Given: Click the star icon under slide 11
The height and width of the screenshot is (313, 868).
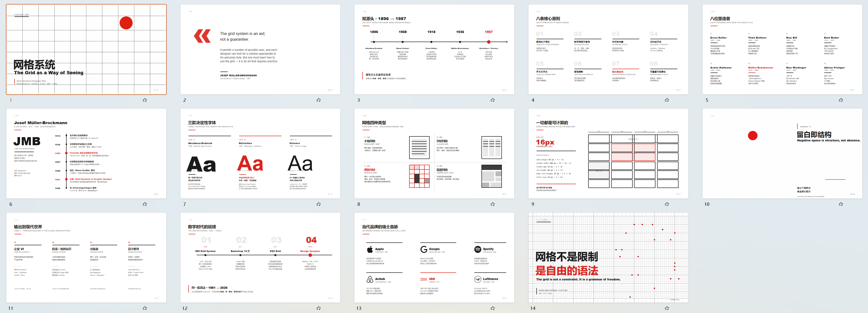Looking at the screenshot, I should pyautogui.click(x=145, y=308).
